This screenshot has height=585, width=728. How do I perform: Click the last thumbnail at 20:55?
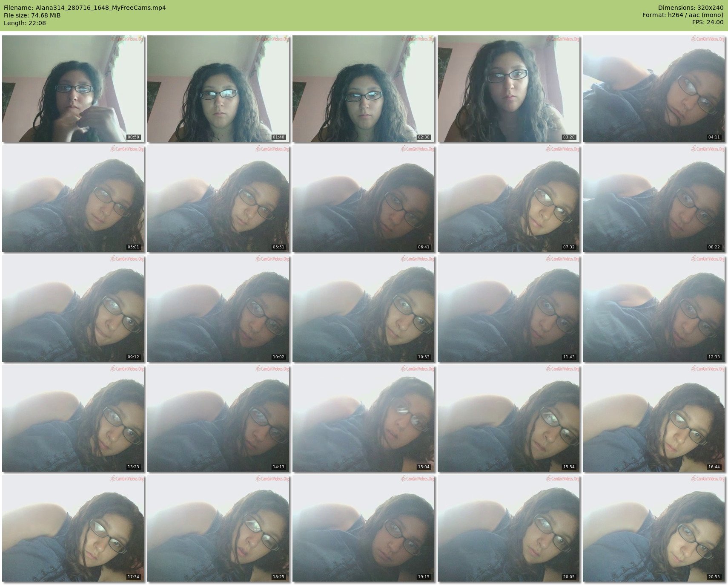pos(653,528)
